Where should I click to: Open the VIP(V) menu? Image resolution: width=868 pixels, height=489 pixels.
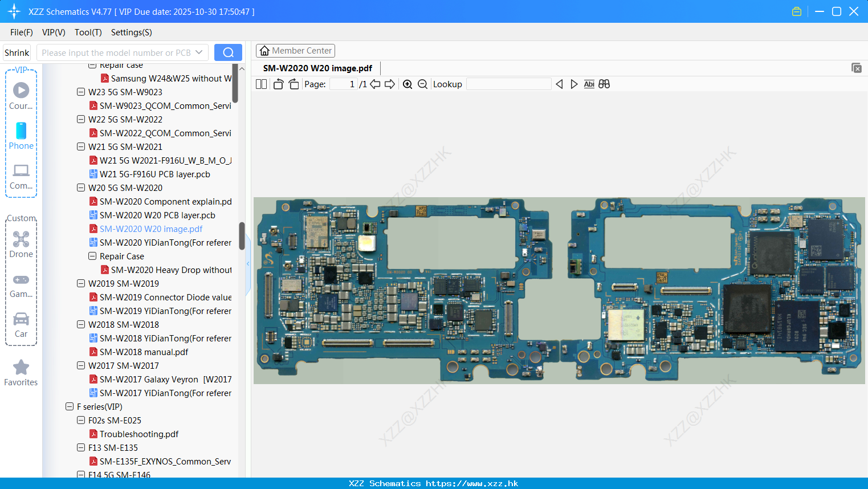[54, 32]
